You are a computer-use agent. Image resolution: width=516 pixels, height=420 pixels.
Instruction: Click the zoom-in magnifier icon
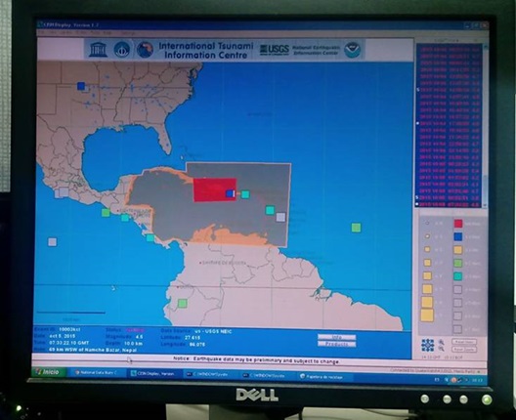[x=442, y=342]
